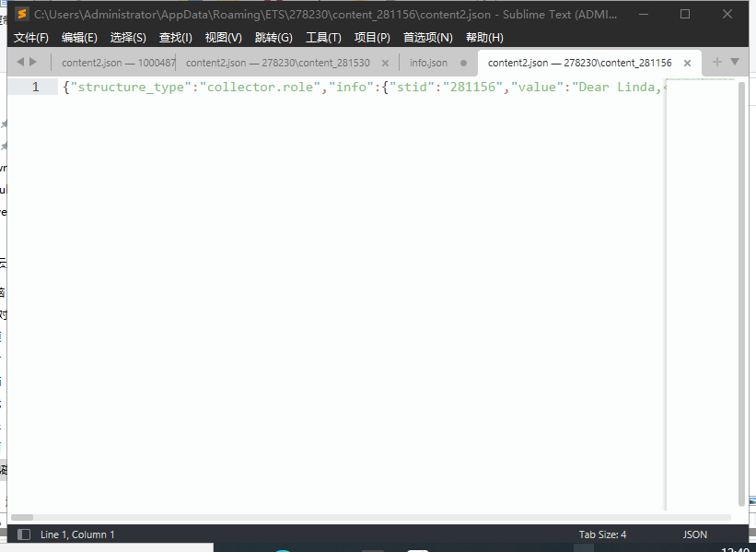This screenshot has width=756, height=552.
Task: Open the 首选项(N) menu
Action: point(428,38)
